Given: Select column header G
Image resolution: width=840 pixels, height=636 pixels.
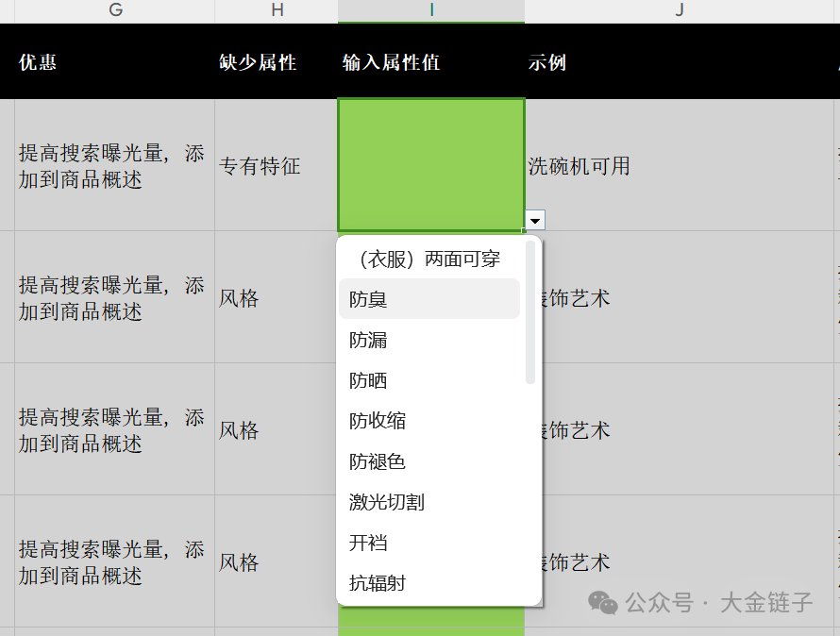Looking at the screenshot, I should pyautogui.click(x=115, y=11).
